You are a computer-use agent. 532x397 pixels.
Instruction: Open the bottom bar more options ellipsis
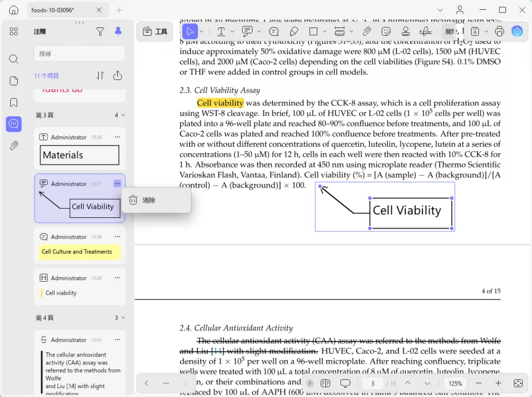point(166,383)
